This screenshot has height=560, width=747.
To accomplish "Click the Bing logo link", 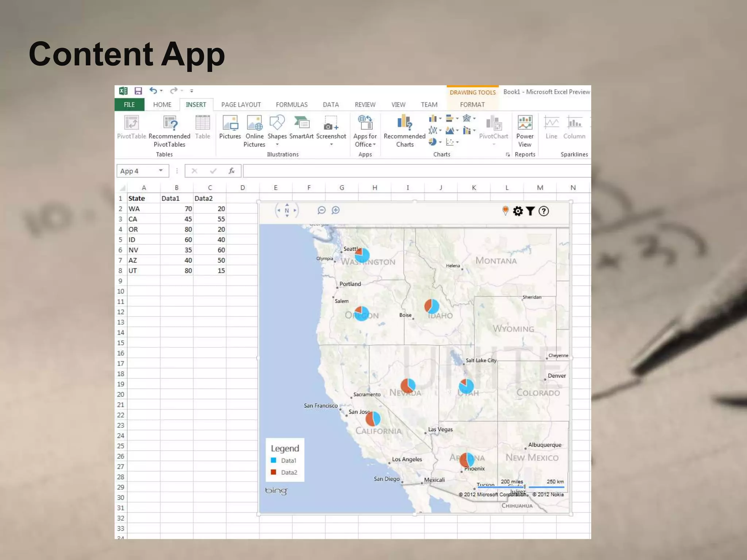I will point(276,491).
